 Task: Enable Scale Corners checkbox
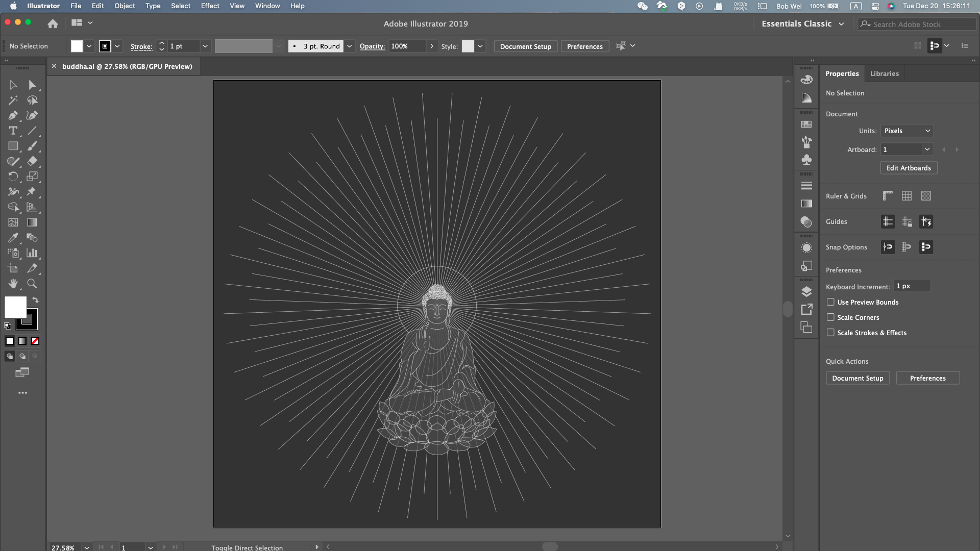[x=830, y=317]
